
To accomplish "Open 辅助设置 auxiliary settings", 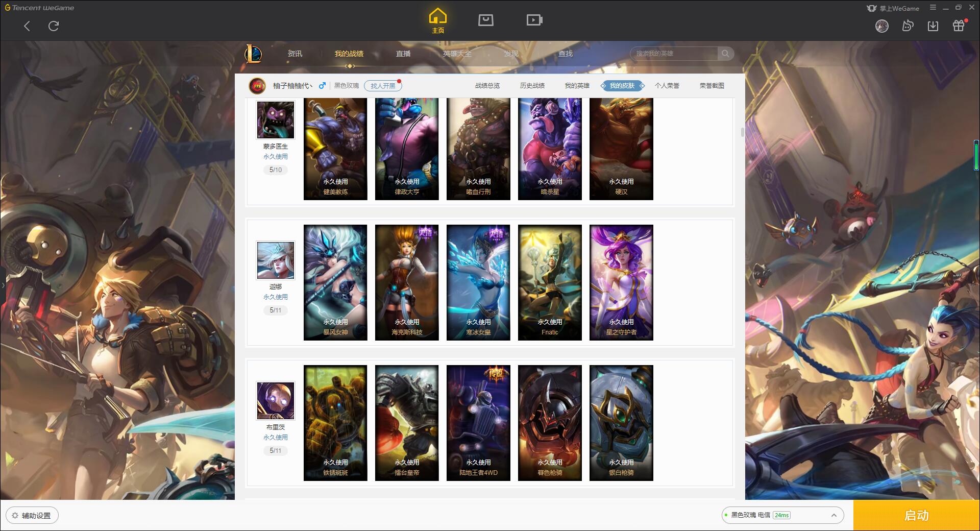I will [32, 516].
